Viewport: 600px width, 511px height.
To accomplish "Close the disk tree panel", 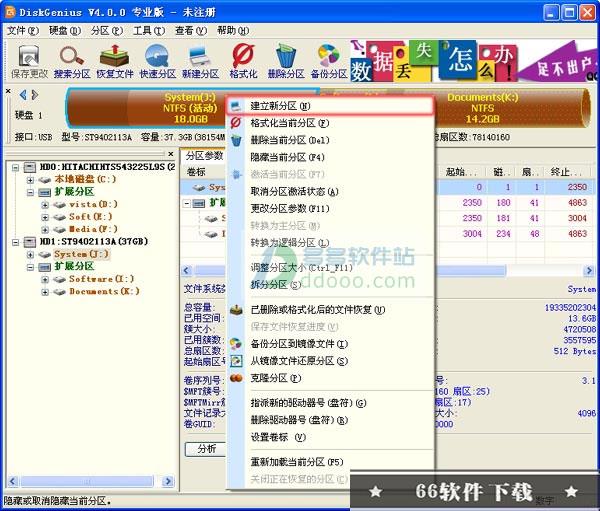I will (x=171, y=153).
